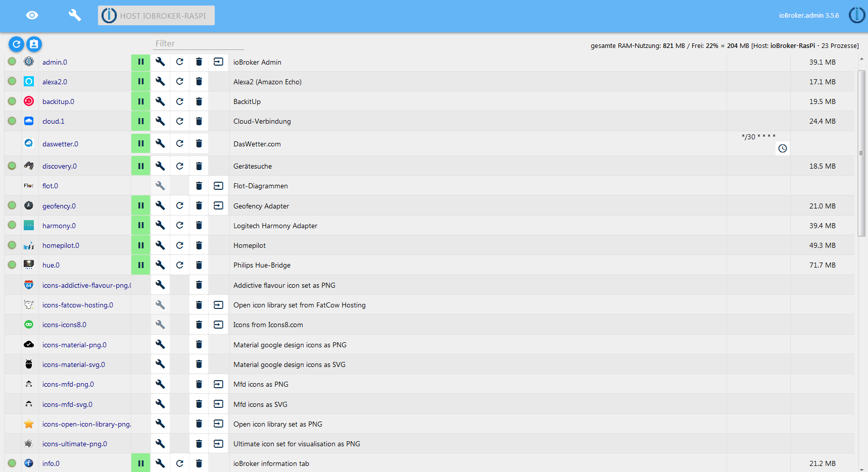Click the ioBroker logo at top right

click(x=857, y=15)
